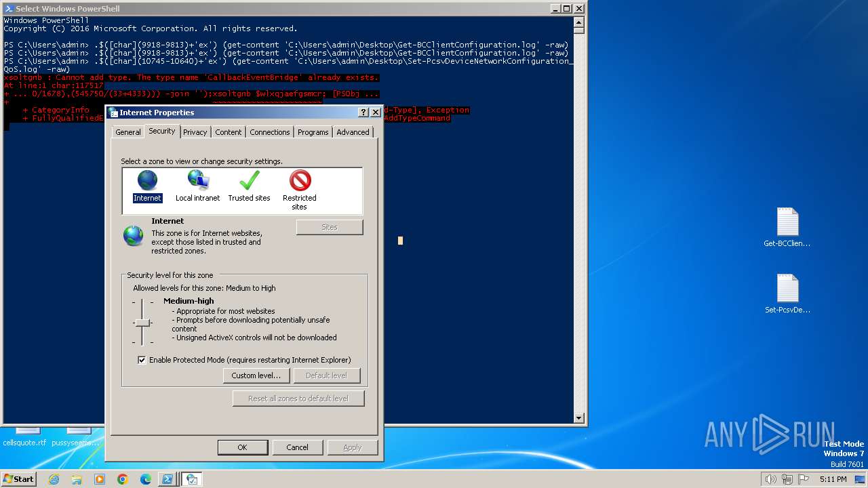Click the 'Medium-high' level label

189,301
